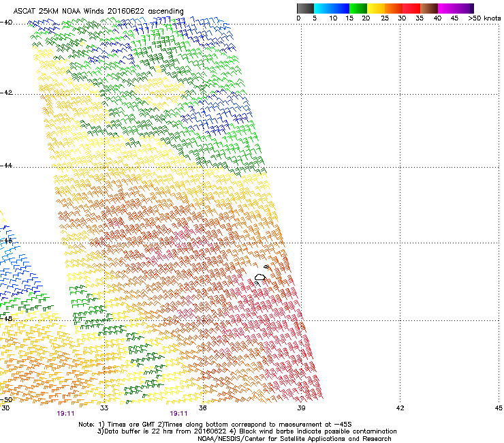Click the NOAA/NESDIS credit line
The height and width of the screenshot is (443, 504).
pyautogui.click(x=294, y=439)
